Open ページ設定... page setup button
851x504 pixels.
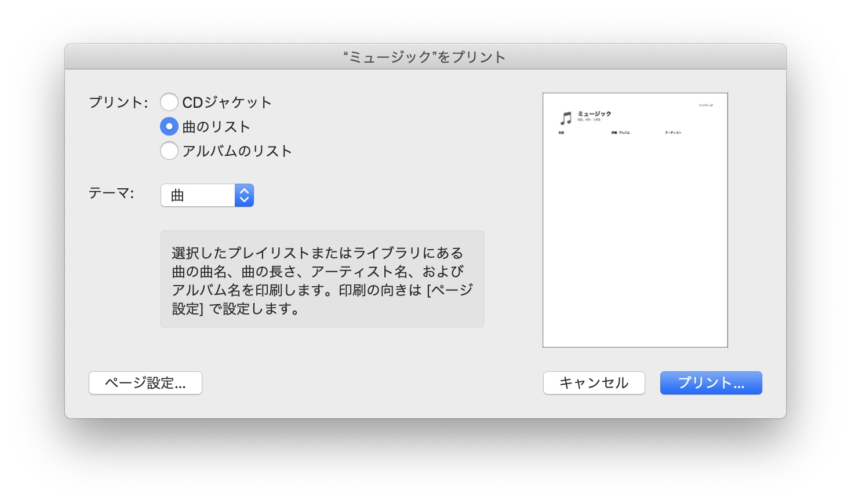146,383
